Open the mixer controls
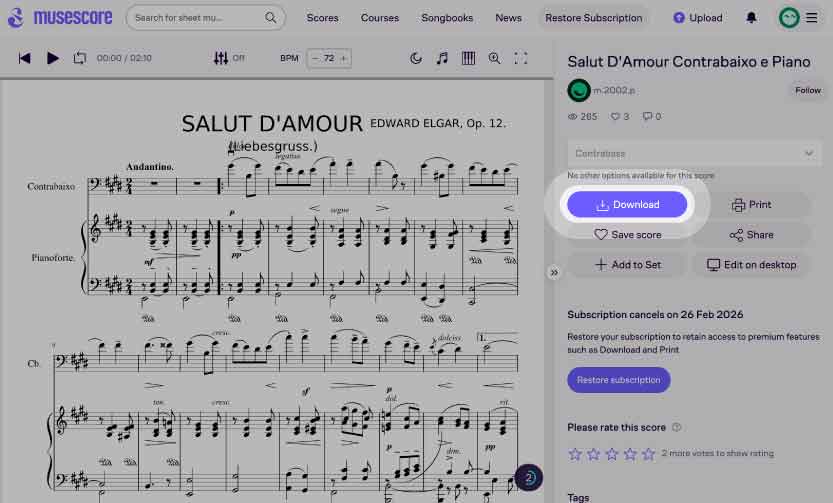833x503 pixels. 222,59
